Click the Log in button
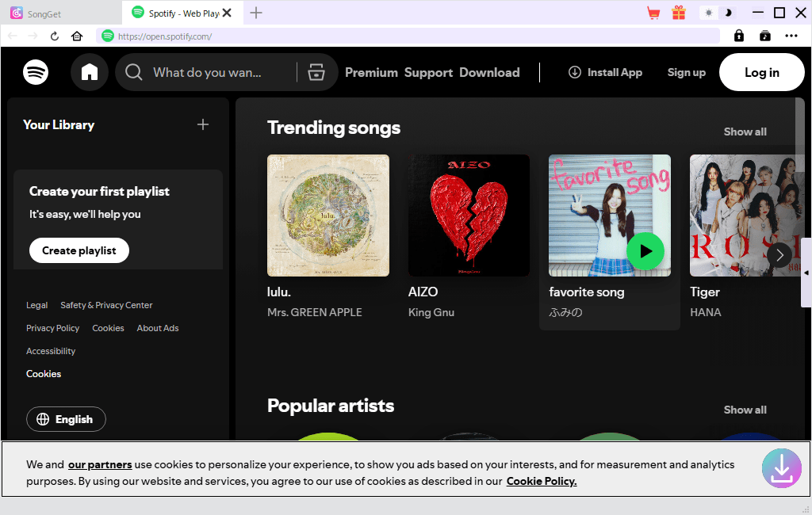Image resolution: width=812 pixels, height=515 pixels. pyautogui.click(x=761, y=72)
